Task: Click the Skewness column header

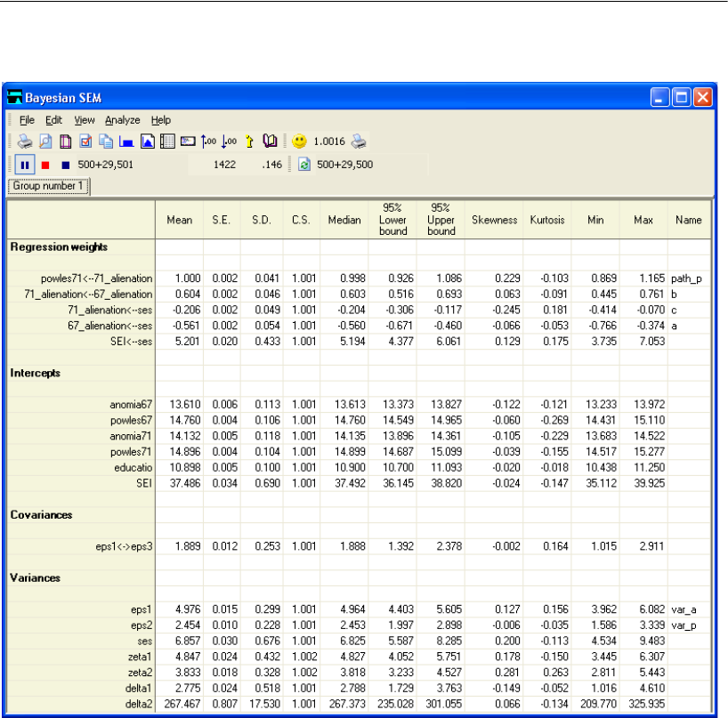Action: [x=494, y=220]
